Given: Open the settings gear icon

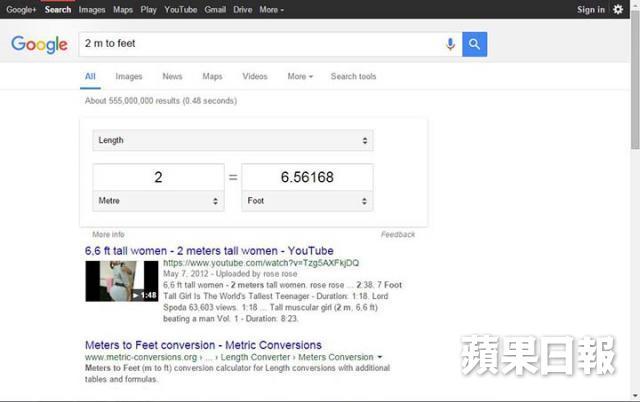Looking at the screenshot, I should tap(618, 9).
